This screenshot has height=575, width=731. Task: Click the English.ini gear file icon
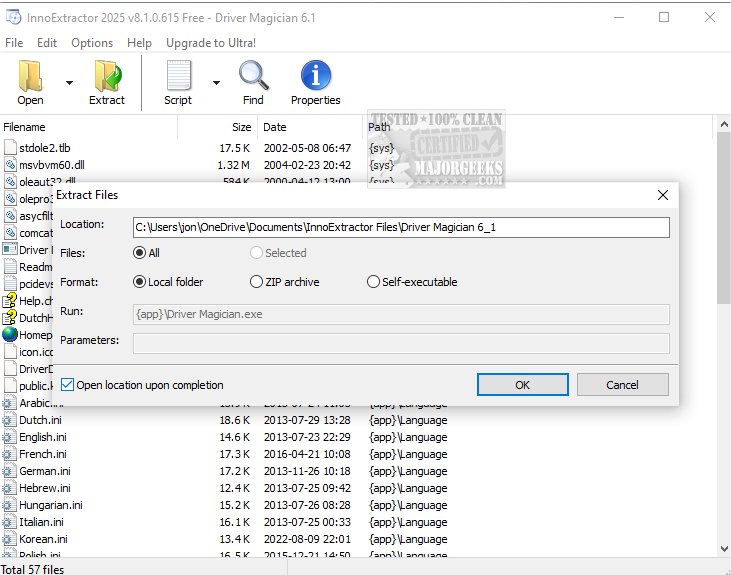click(8, 437)
